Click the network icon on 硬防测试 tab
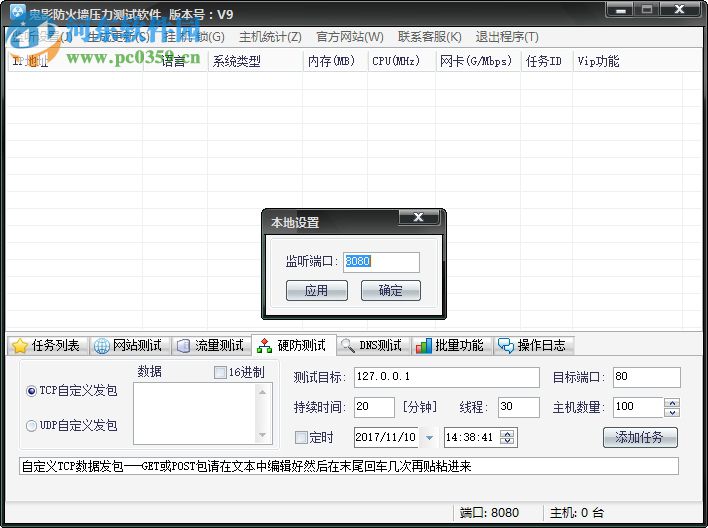Image resolution: width=708 pixels, height=528 pixels. [x=265, y=346]
